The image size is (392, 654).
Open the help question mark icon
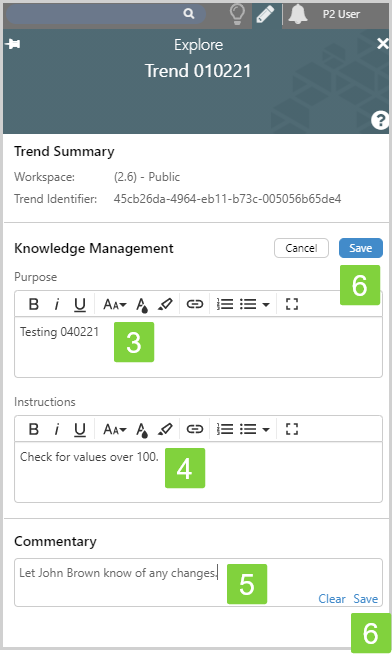379,121
